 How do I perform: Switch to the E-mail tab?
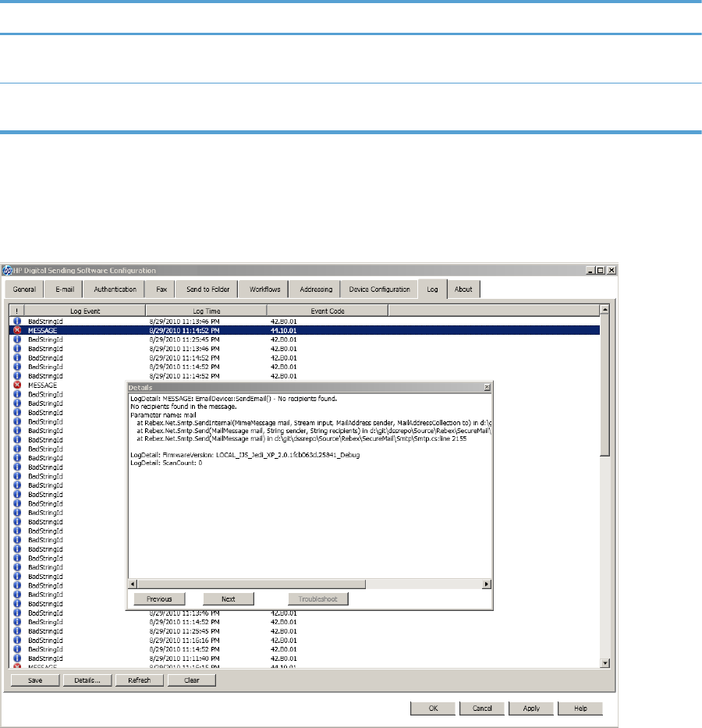65,289
